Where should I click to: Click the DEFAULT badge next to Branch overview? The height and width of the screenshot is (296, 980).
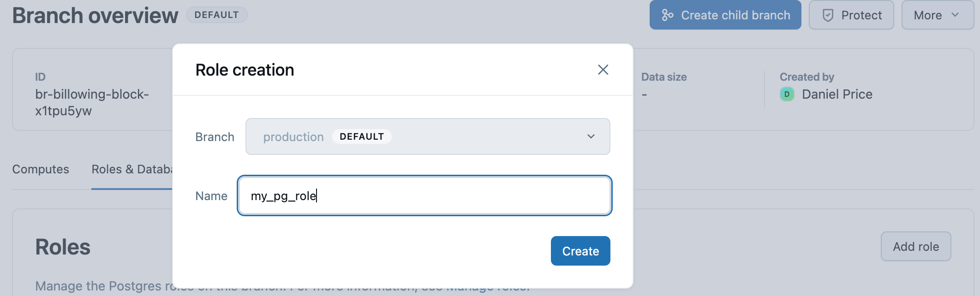217,15
